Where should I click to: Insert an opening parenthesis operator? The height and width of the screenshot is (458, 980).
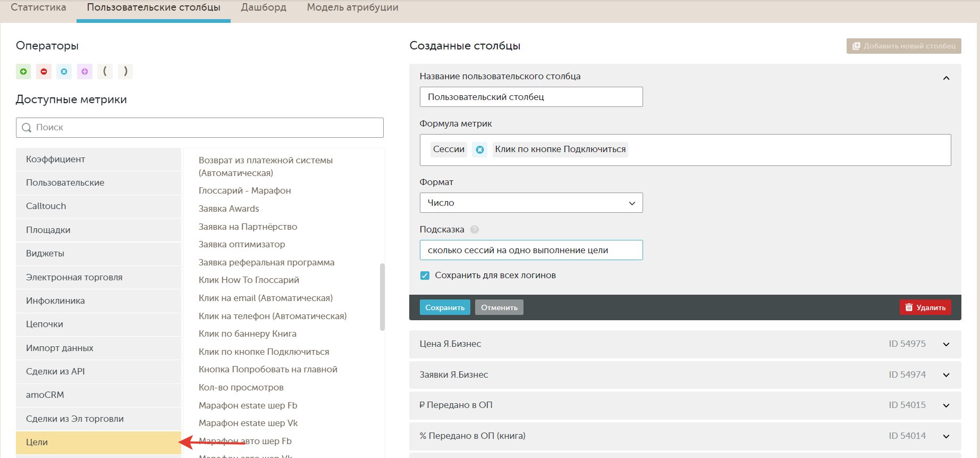point(105,71)
